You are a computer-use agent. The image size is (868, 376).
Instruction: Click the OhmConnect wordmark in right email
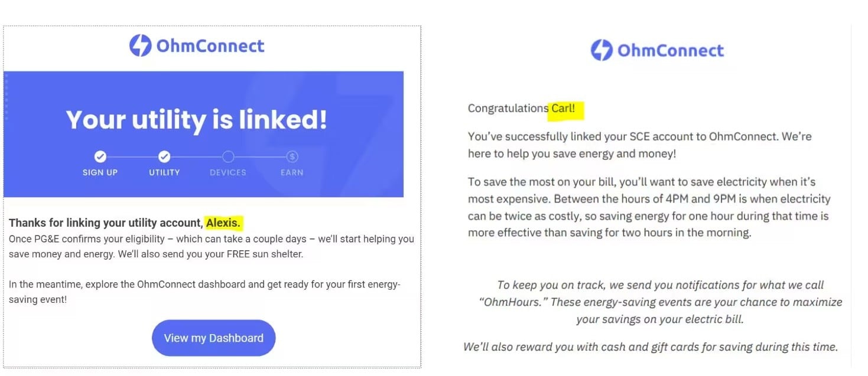[671, 51]
